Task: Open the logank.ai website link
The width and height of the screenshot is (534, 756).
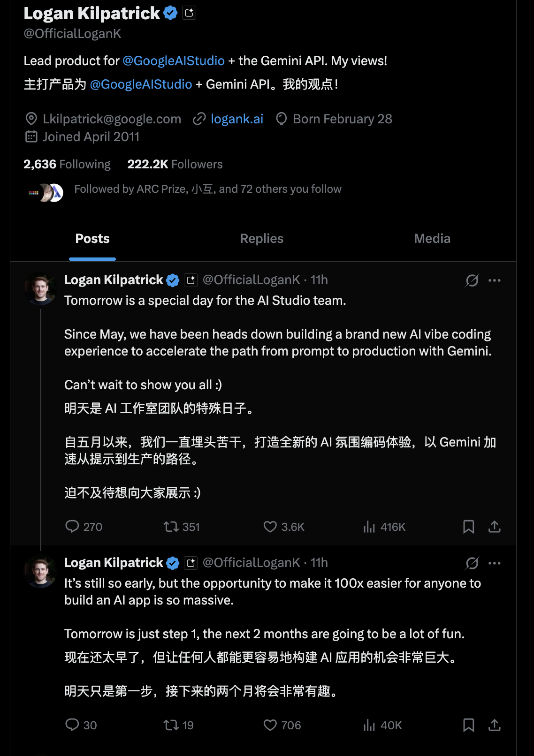Action: pos(236,119)
